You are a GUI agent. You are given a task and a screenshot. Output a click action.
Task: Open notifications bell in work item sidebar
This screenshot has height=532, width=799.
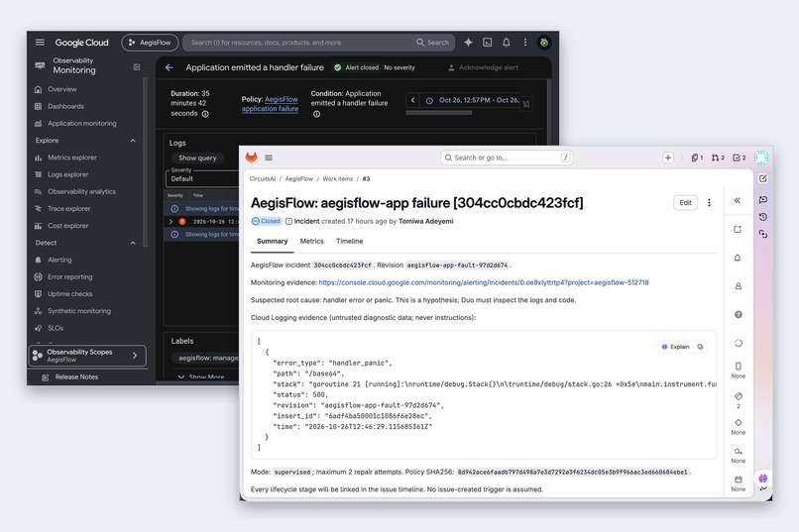pyautogui.click(x=738, y=258)
